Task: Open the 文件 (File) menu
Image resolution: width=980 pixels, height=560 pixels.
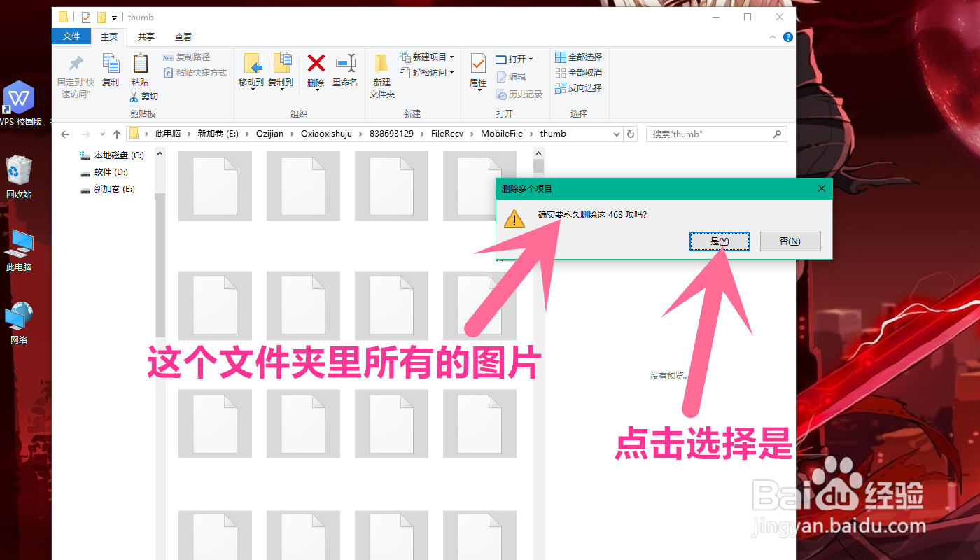Action: point(71,37)
